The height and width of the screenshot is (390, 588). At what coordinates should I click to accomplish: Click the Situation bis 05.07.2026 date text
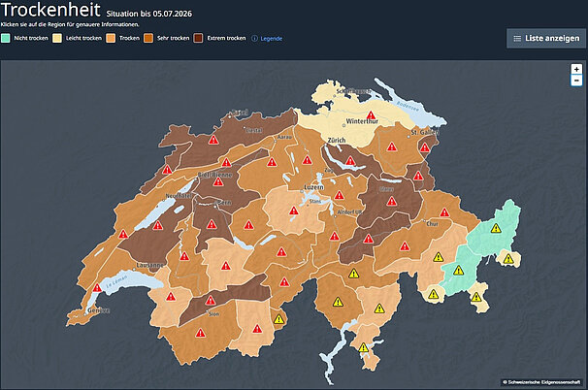pos(149,14)
